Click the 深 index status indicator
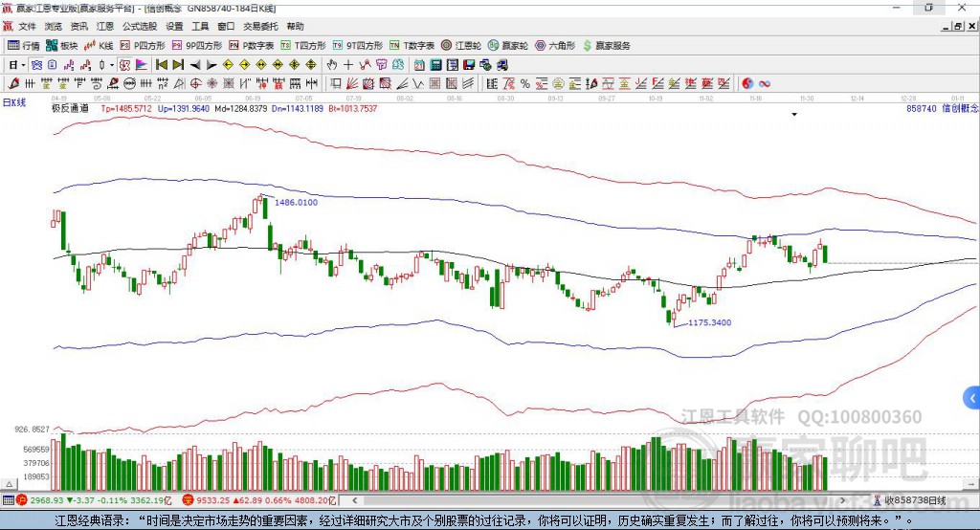The height and width of the screenshot is (530, 980). tap(188, 500)
